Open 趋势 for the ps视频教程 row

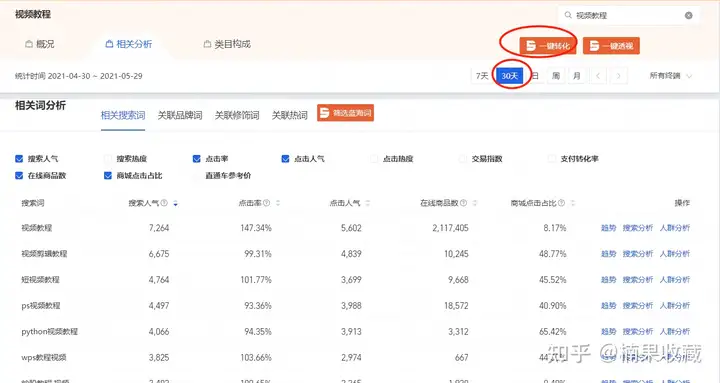pos(608,305)
